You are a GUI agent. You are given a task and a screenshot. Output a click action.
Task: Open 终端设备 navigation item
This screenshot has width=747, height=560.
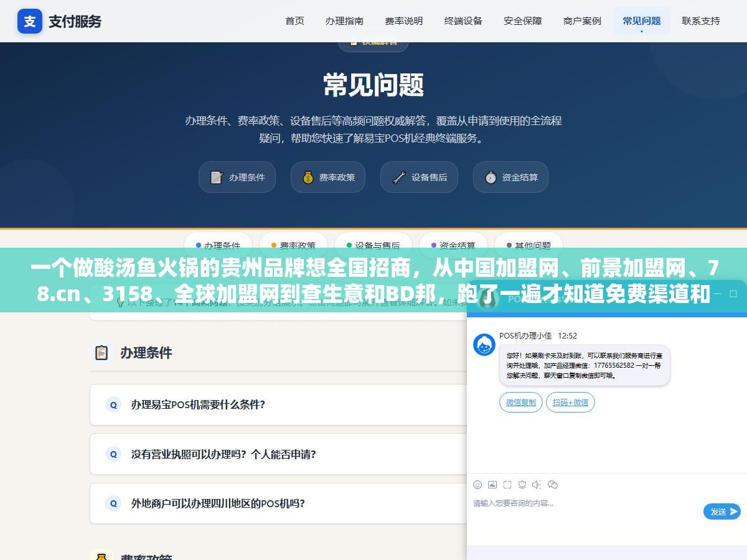click(463, 21)
